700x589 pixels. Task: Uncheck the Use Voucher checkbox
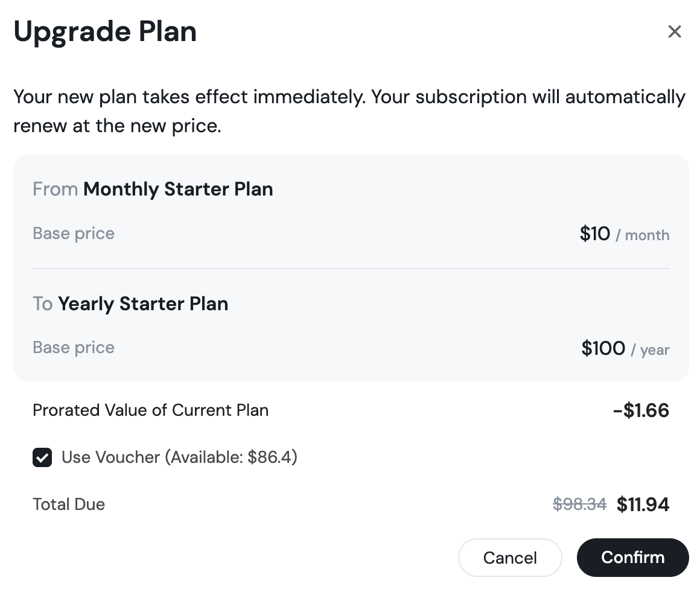pos(42,457)
